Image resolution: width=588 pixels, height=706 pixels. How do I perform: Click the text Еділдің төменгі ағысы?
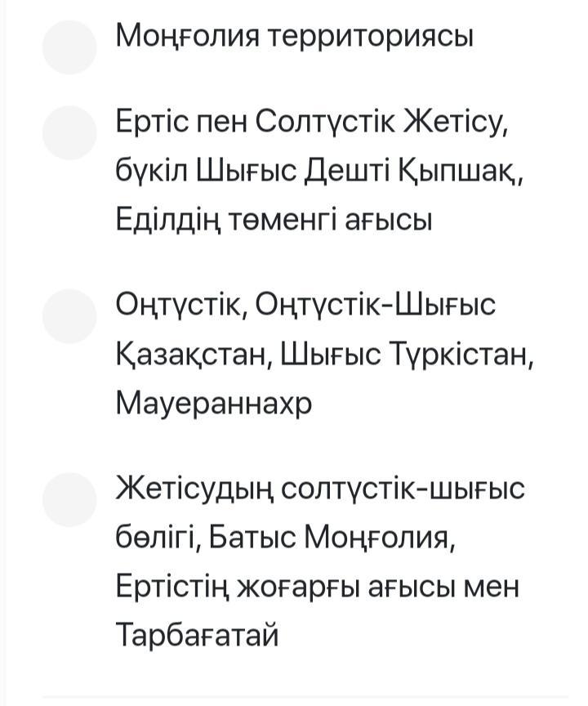point(274,221)
